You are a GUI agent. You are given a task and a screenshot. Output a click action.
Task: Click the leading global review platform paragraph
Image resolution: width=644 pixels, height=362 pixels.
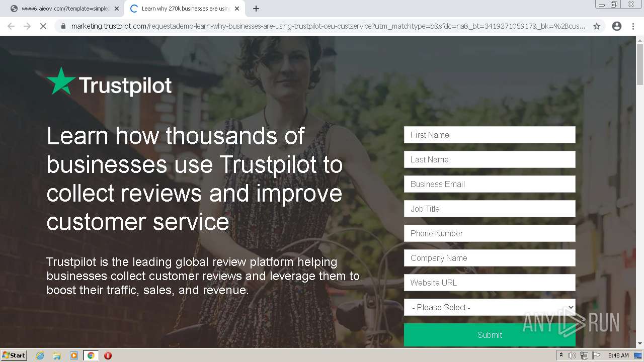tap(203, 276)
